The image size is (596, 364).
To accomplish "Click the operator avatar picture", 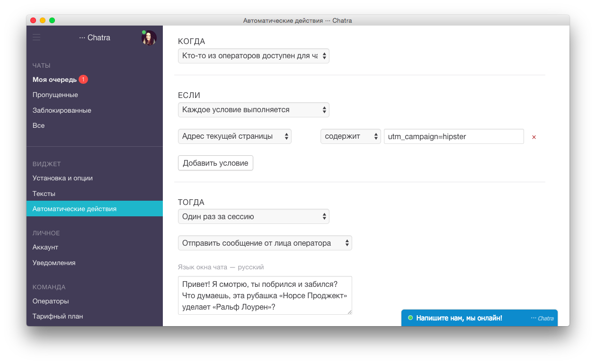I will [149, 38].
